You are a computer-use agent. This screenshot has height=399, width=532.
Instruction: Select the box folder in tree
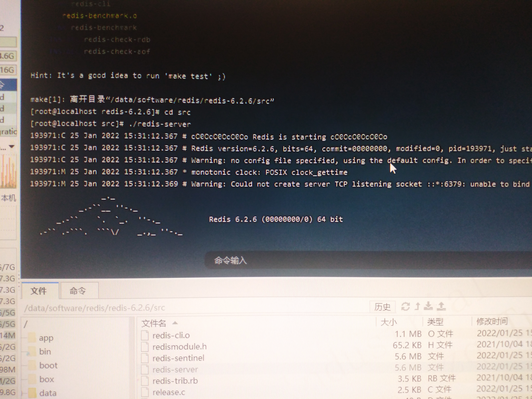(x=46, y=379)
